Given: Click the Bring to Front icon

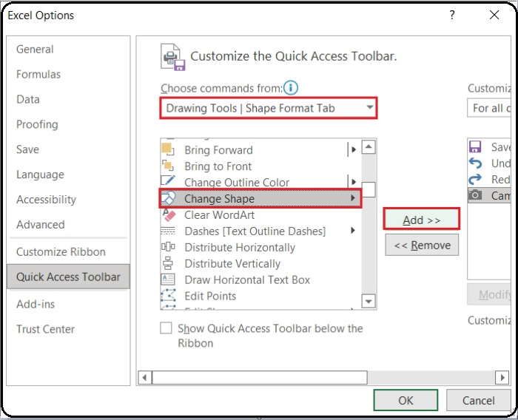Looking at the screenshot, I should (168, 166).
